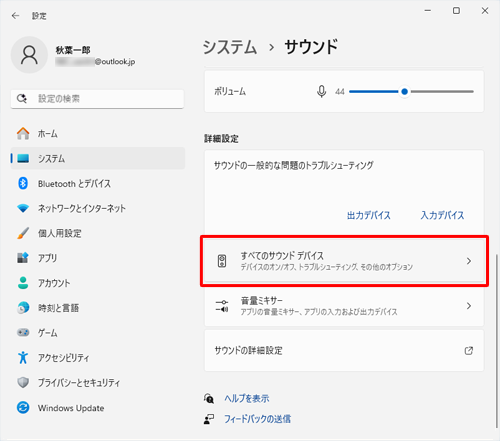Click the 時刻と言語 globe clock icon
500x441 pixels.
point(23,308)
